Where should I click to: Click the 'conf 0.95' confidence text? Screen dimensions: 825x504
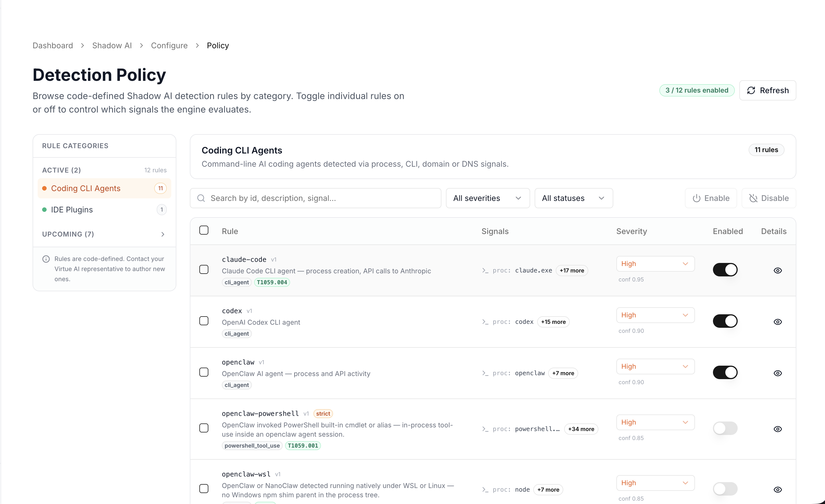point(631,280)
